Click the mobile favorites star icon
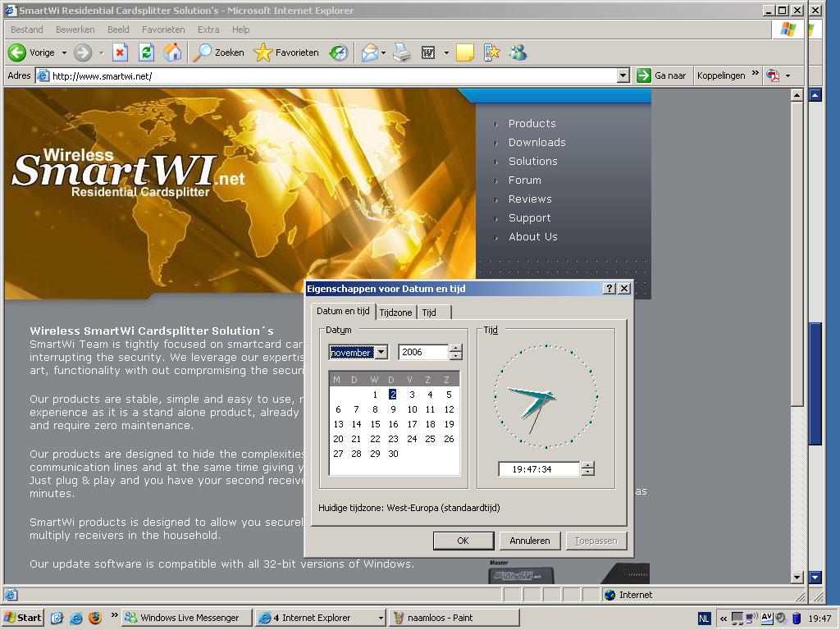 pyautogui.click(x=491, y=52)
